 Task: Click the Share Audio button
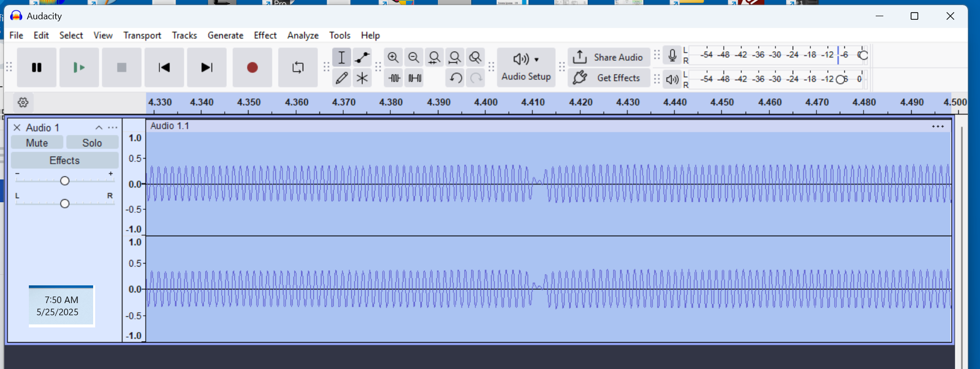(x=609, y=57)
